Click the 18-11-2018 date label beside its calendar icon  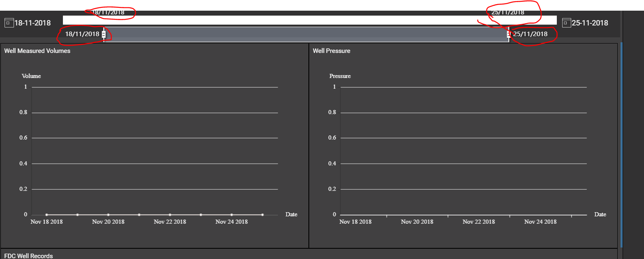33,23
